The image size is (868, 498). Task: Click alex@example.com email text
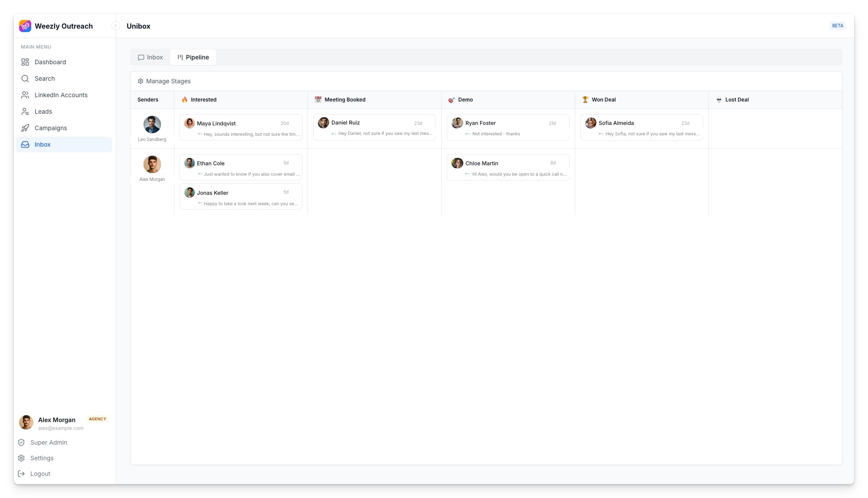click(61, 428)
